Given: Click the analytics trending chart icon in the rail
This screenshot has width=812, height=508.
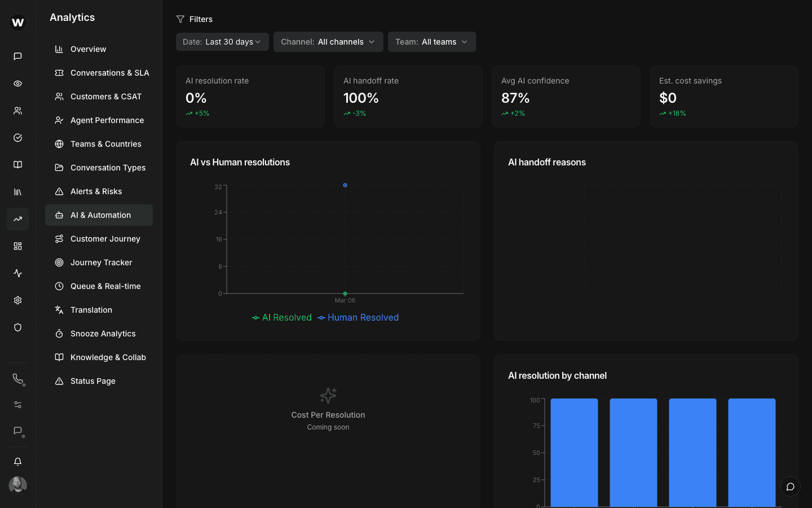Looking at the screenshot, I should pos(17,219).
